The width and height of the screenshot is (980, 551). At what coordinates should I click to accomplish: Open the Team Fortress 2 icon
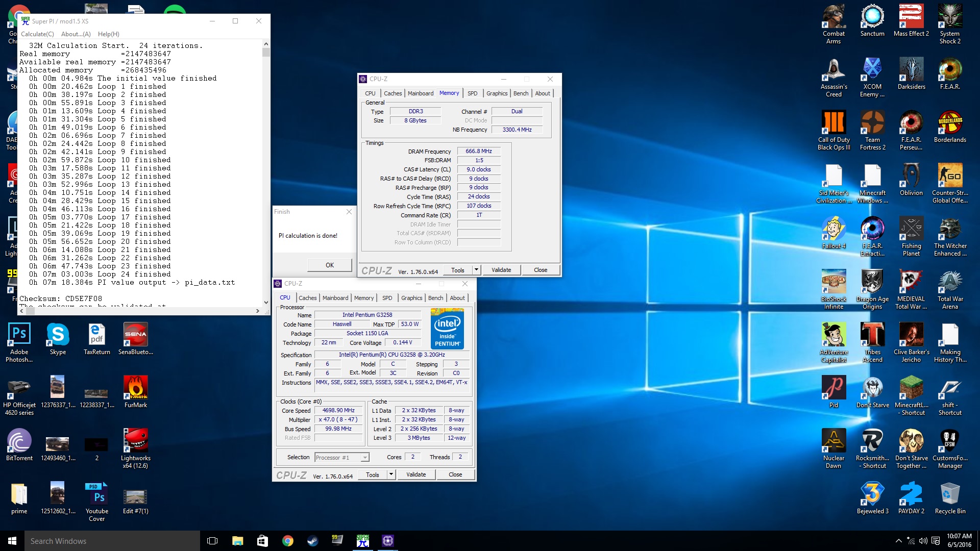(872, 130)
